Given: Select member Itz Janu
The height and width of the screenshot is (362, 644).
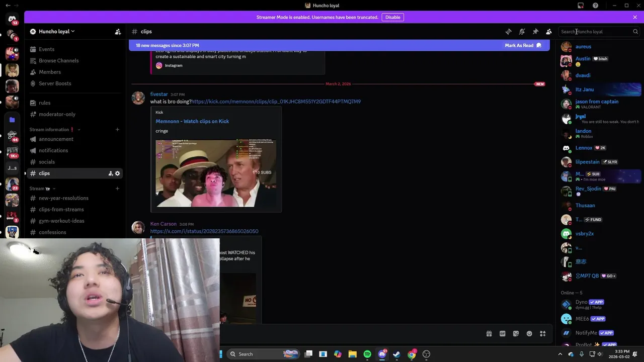Looking at the screenshot, I should point(600,89).
